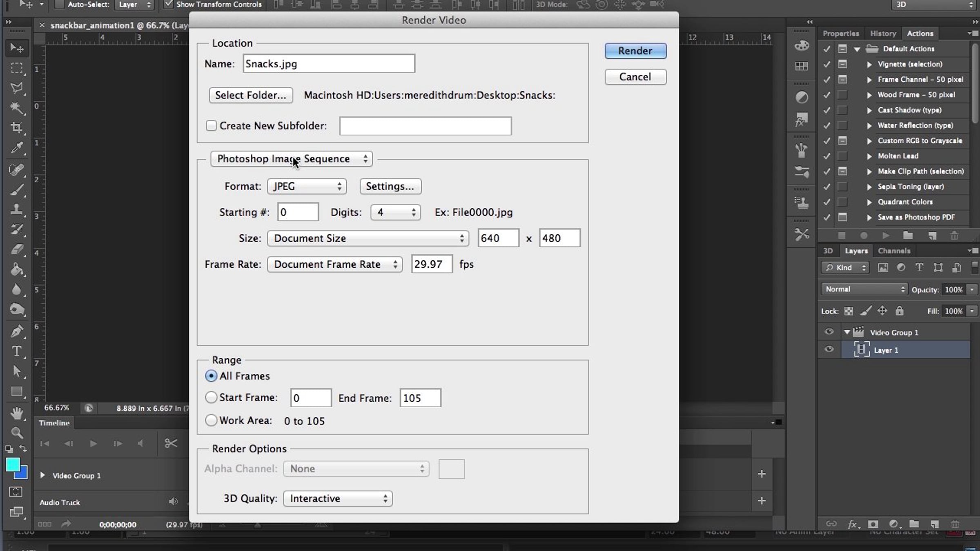Select the Work Area radio button
Image resolution: width=980 pixels, height=551 pixels.
pyautogui.click(x=211, y=420)
